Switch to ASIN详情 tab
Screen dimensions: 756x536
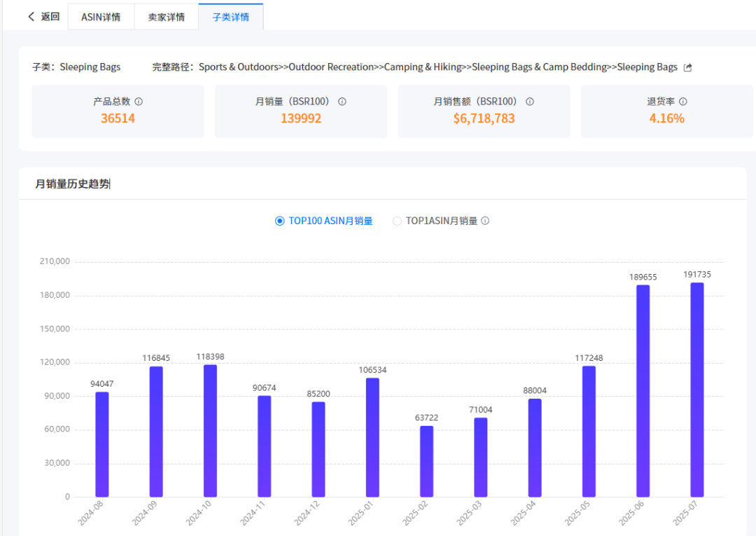[101, 17]
